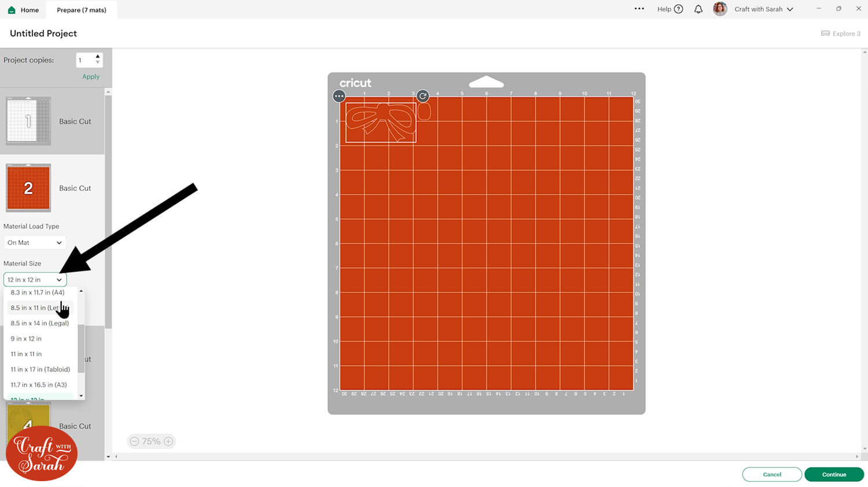
Task: Choose 8.5 in x 14 in (Legal) size
Action: [40, 323]
